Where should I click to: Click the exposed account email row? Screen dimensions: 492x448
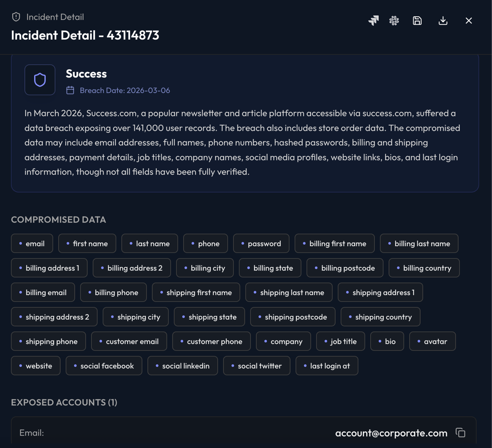tap(244, 432)
